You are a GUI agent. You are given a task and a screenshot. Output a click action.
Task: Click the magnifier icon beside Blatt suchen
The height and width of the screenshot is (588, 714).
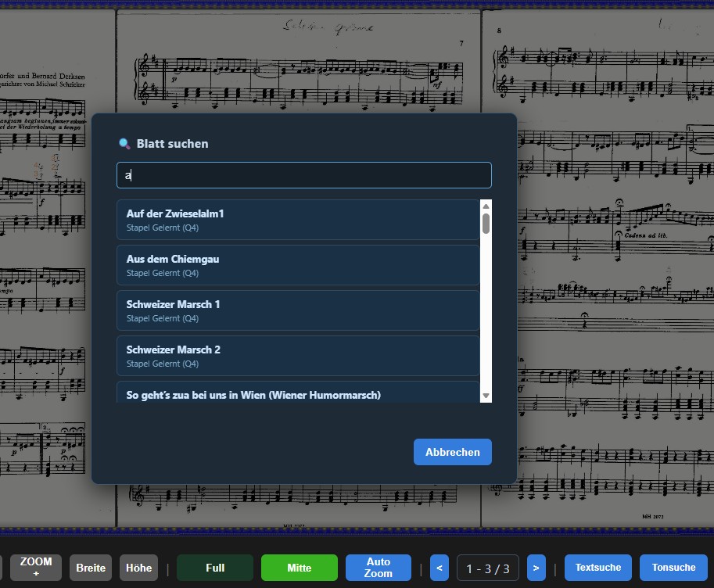click(124, 143)
